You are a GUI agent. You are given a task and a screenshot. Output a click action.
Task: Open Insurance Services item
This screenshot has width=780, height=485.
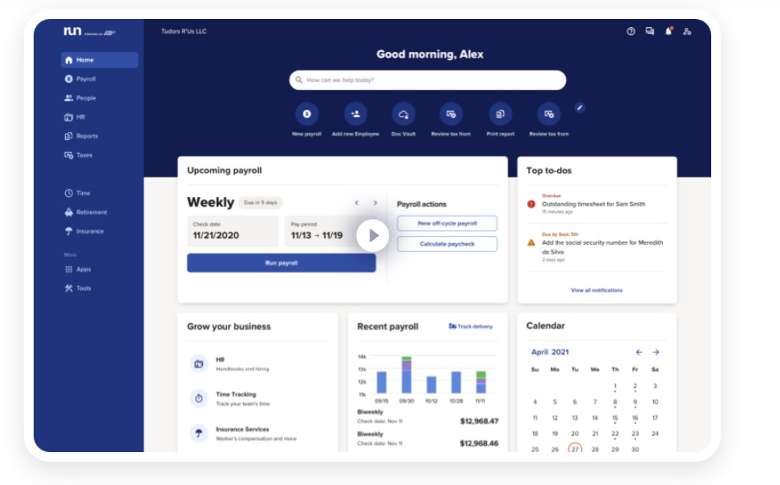244,433
